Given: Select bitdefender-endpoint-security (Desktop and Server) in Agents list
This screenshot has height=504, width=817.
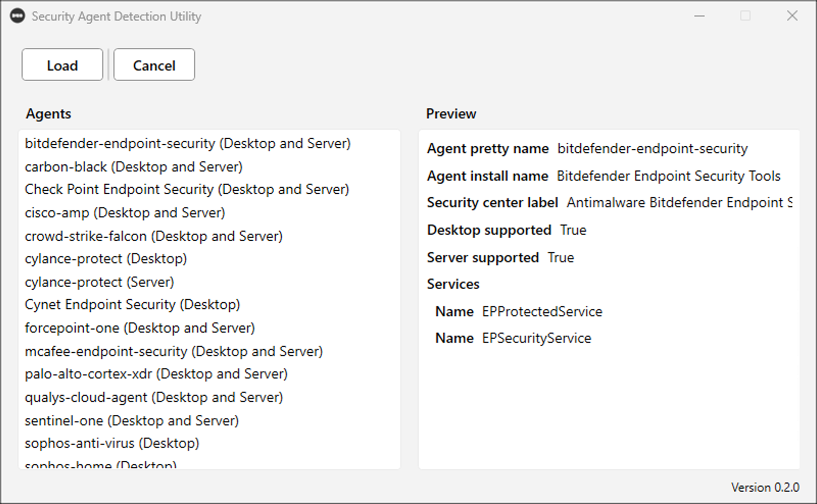Looking at the screenshot, I should tap(188, 143).
